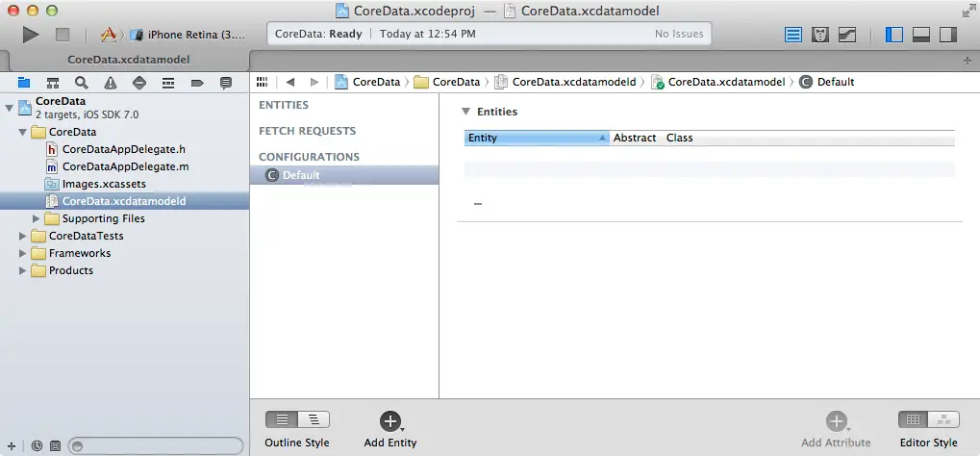
Task: Show the Assistant editor
Action: pos(820,35)
